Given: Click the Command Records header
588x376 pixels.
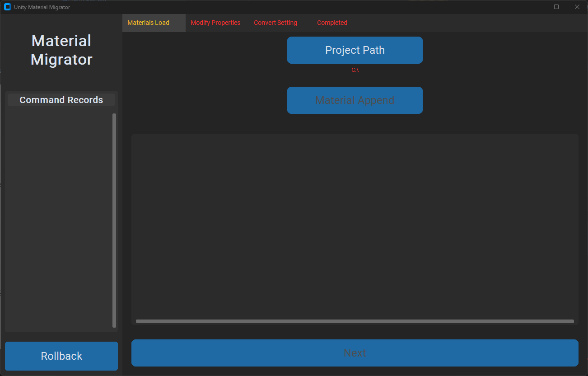Looking at the screenshot, I should point(61,100).
